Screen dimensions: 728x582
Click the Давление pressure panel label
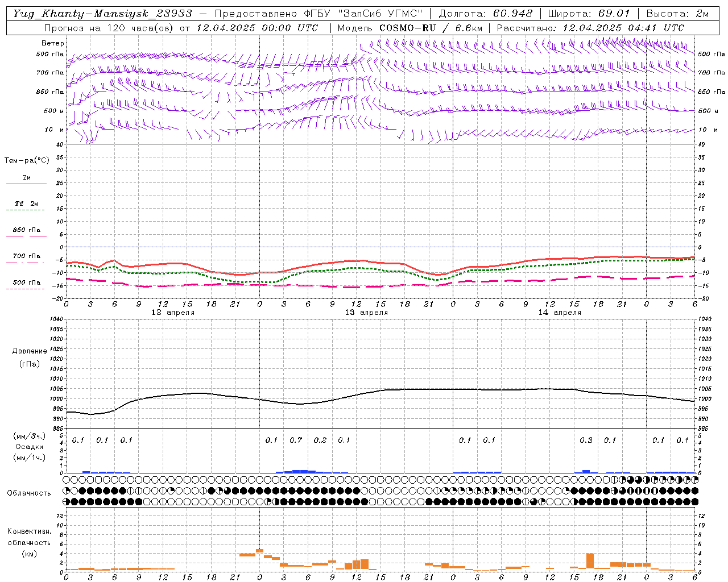click(x=30, y=351)
